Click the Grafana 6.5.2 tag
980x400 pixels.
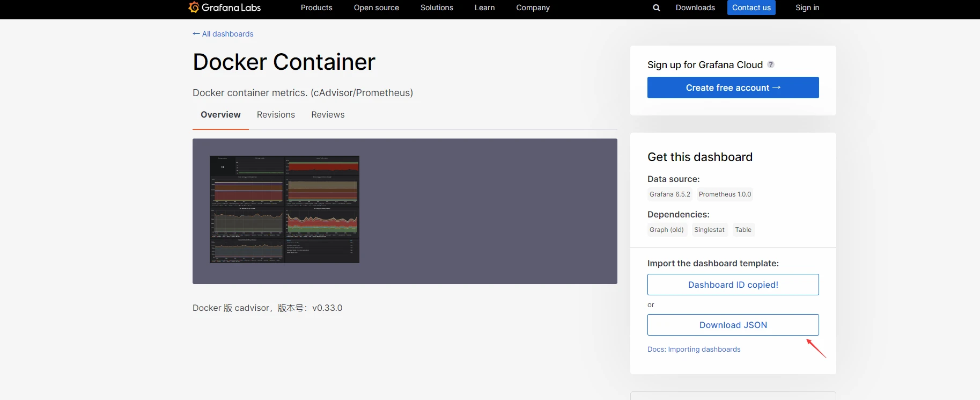pos(670,194)
